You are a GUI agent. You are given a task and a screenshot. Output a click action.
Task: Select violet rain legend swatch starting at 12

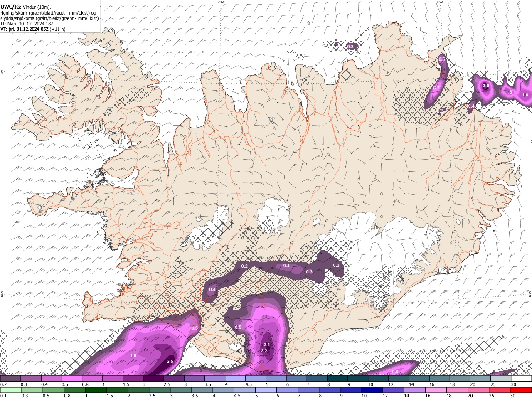pos(393,390)
